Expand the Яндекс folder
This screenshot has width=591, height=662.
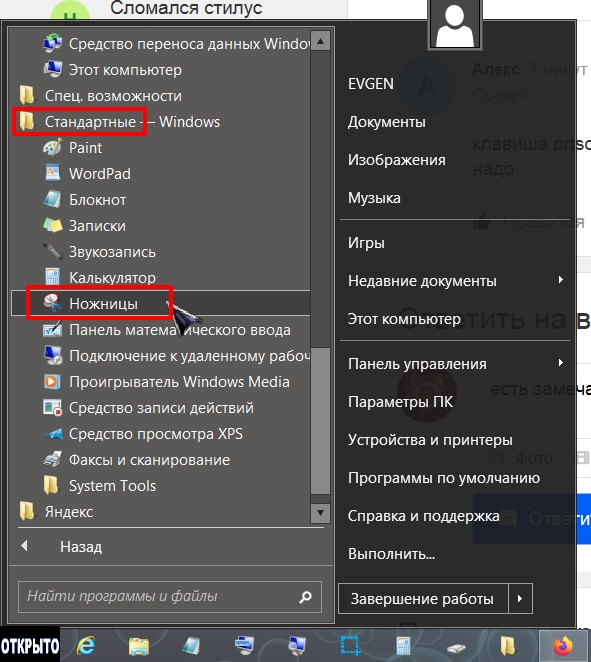tap(56, 512)
